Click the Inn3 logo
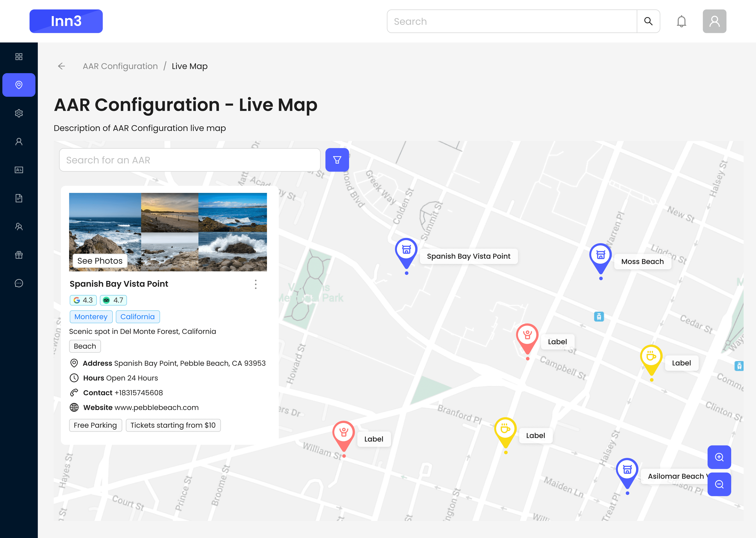 tap(66, 22)
